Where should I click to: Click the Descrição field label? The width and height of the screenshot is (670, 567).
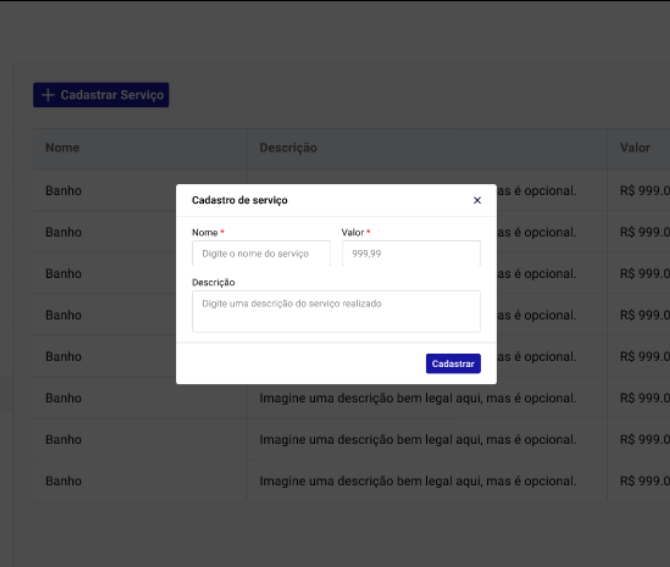pos(213,282)
